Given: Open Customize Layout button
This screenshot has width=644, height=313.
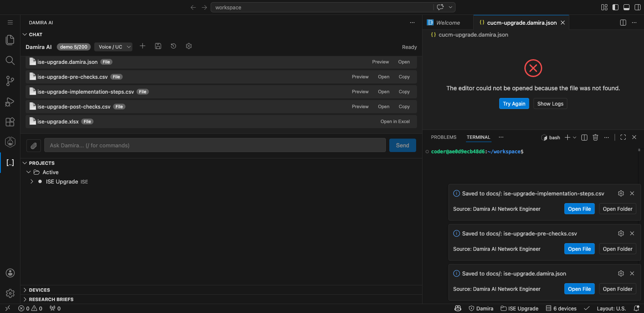Looking at the screenshot, I should pyautogui.click(x=604, y=7).
